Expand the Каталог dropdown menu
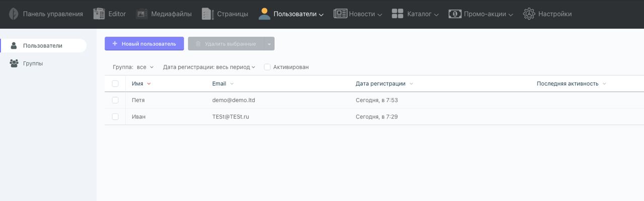This screenshot has width=644, height=201. (x=423, y=14)
